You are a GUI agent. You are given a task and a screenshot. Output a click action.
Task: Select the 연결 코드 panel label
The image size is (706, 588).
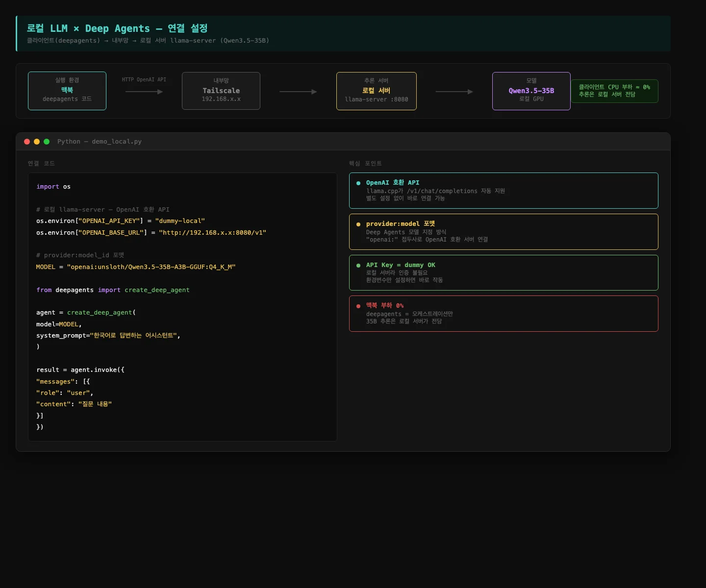tap(41, 164)
